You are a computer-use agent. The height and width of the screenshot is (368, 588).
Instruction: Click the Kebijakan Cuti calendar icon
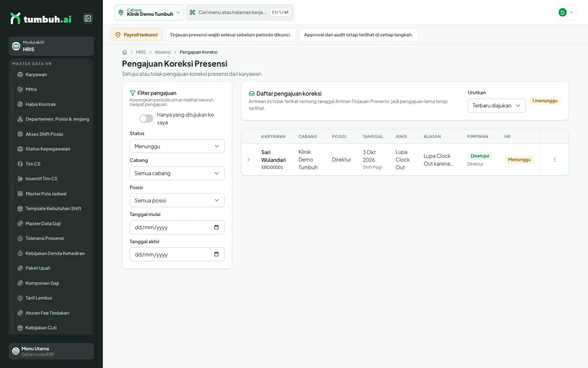(x=20, y=328)
